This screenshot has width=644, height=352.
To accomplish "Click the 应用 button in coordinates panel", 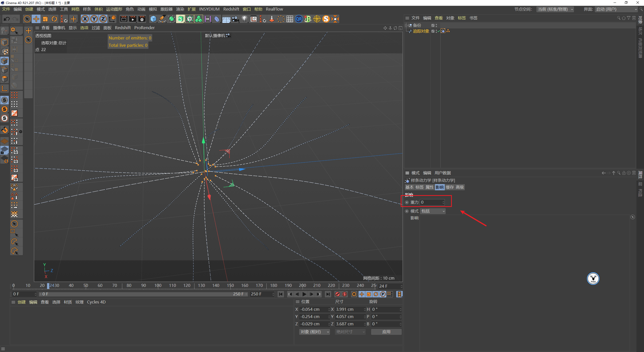I will 386,332.
